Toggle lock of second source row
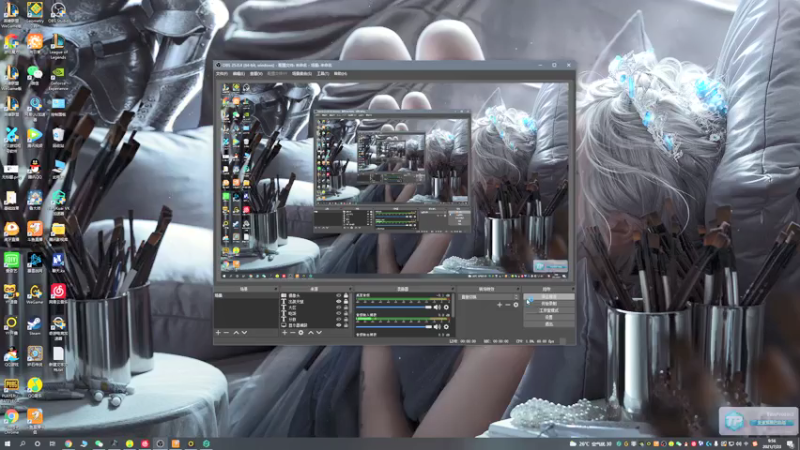800x450 pixels. click(x=345, y=301)
